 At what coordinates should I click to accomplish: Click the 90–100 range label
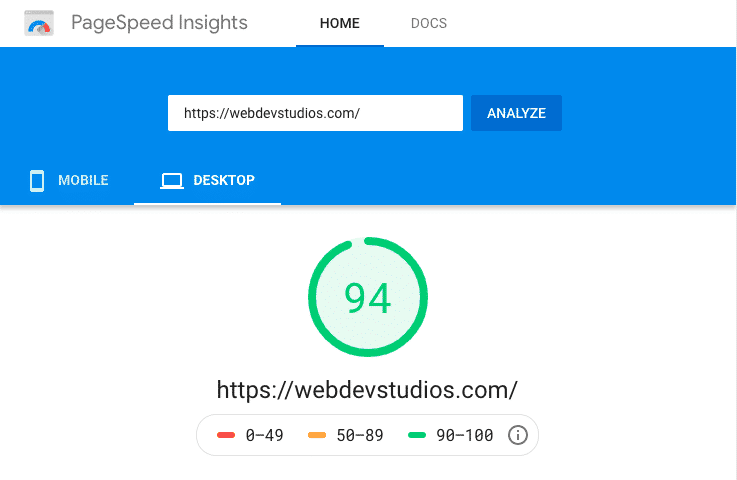465,435
